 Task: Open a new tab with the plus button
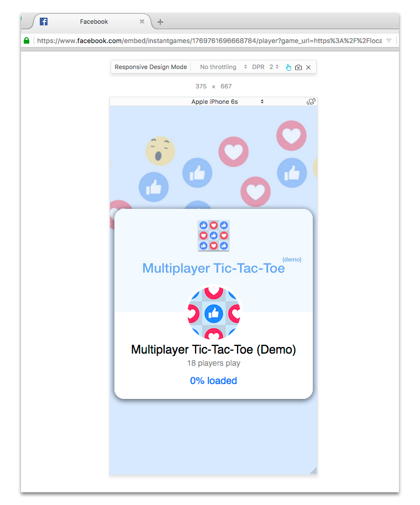point(160,22)
